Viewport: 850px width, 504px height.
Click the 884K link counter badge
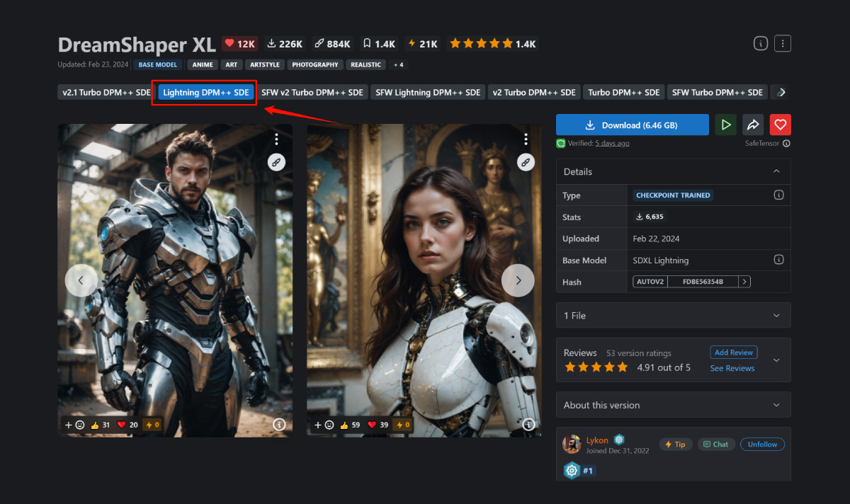coord(333,44)
